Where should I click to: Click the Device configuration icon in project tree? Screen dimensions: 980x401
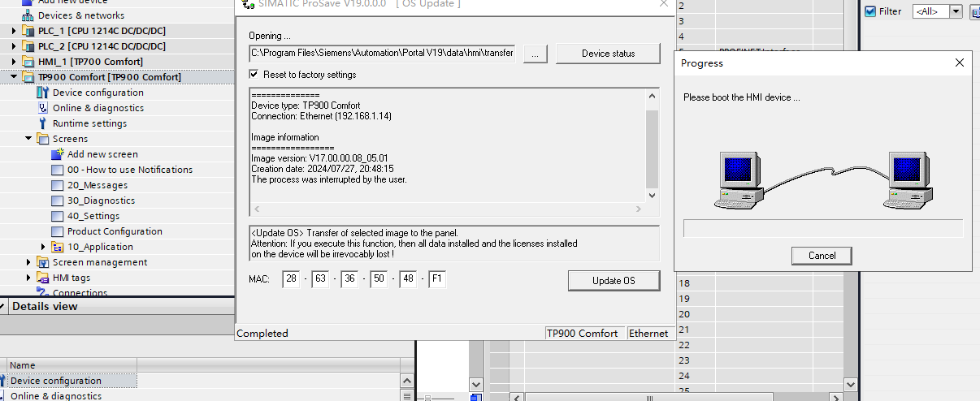pyautogui.click(x=43, y=93)
